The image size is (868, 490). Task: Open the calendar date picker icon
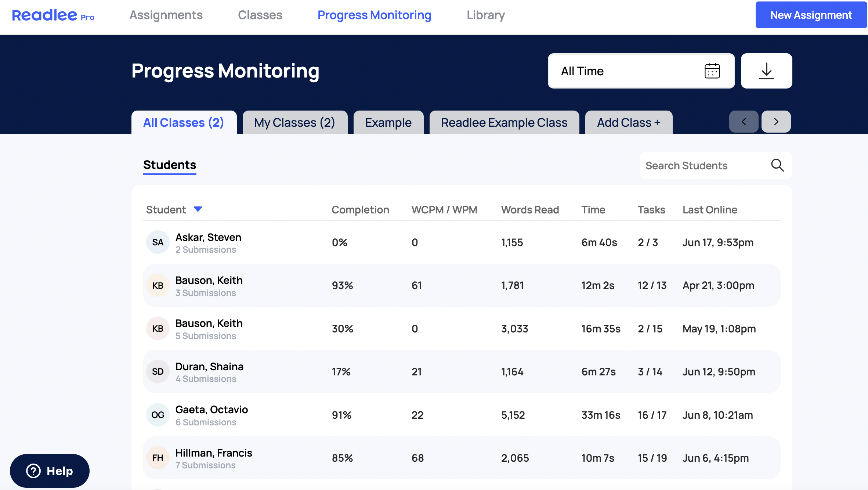coord(712,71)
